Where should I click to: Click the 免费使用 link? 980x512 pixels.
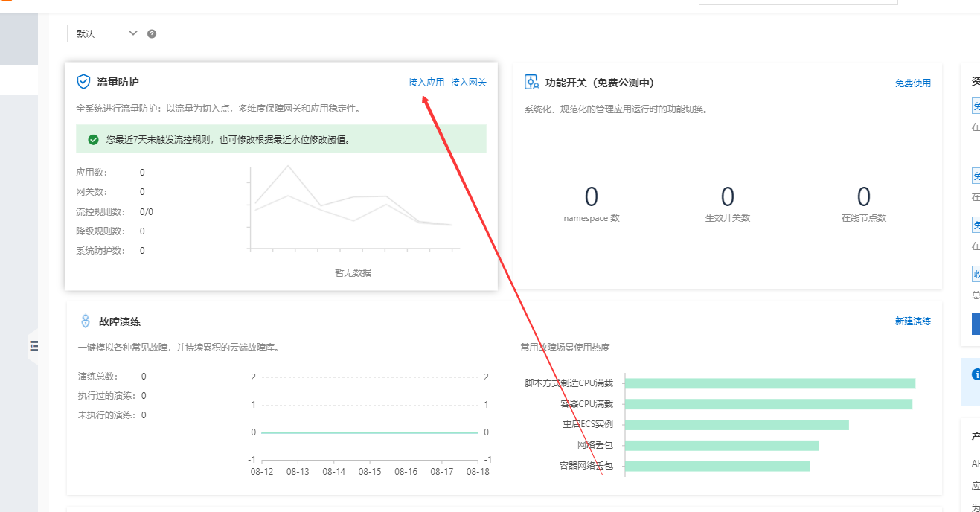click(x=913, y=83)
